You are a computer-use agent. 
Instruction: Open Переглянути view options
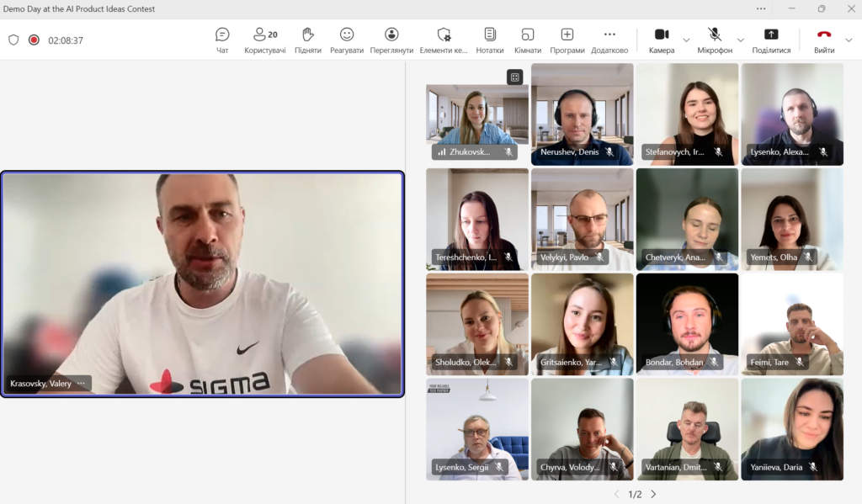391,40
